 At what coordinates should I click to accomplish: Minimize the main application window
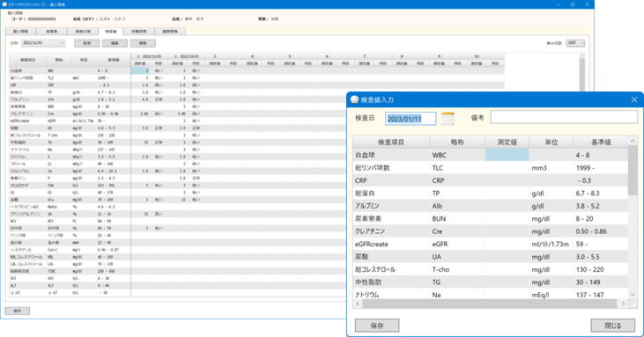559,4
